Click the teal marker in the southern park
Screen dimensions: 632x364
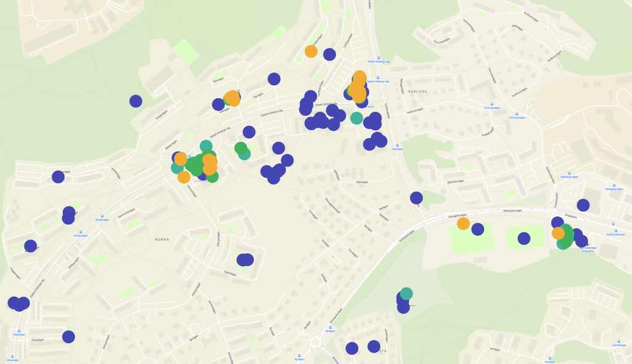coord(406,294)
